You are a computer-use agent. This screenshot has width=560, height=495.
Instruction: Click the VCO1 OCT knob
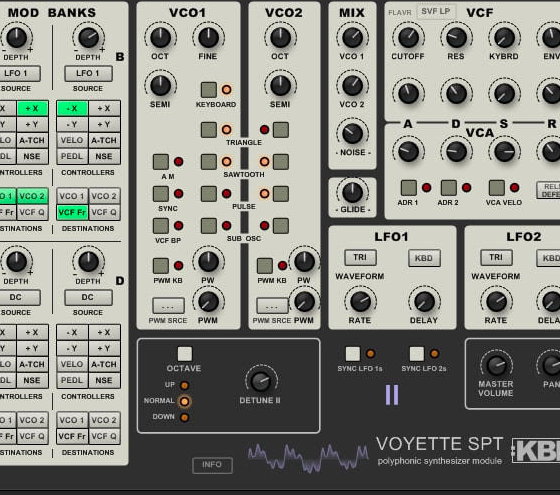[161, 38]
